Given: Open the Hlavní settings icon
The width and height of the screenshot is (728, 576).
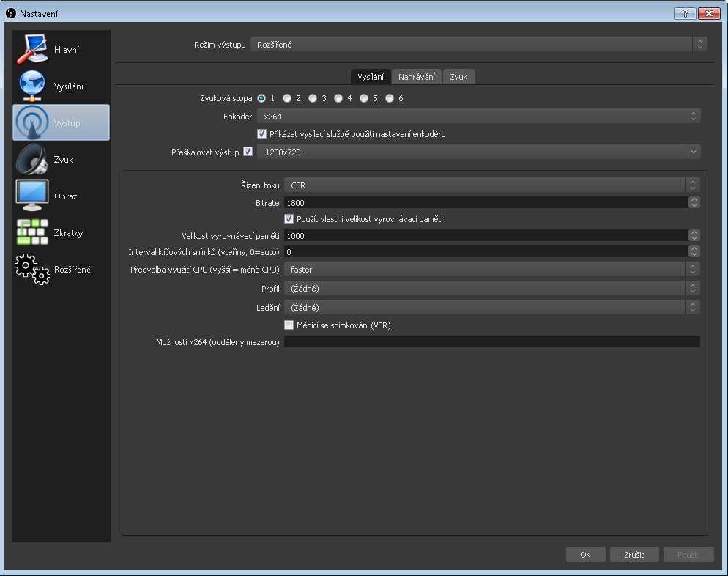Looking at the screenshot, I should click(x=32, y=49).
